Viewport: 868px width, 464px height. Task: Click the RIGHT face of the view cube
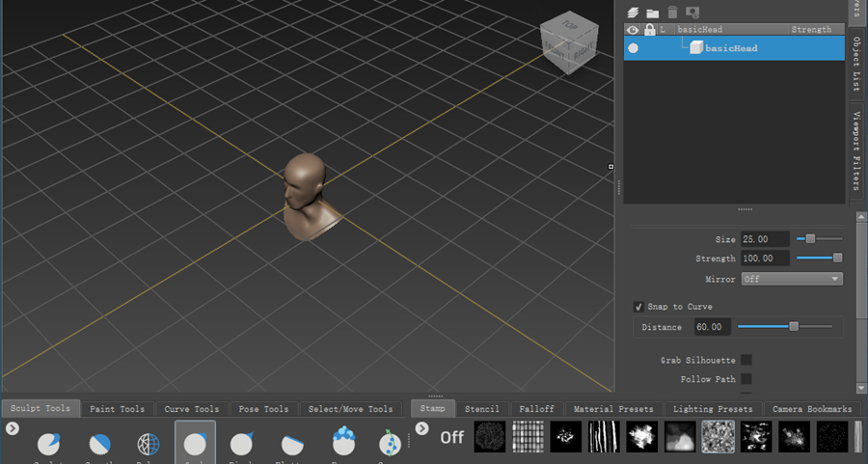[583, 54]
